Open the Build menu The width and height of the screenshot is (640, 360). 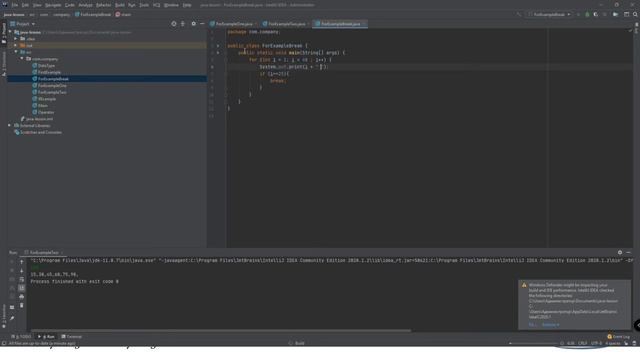120,5
